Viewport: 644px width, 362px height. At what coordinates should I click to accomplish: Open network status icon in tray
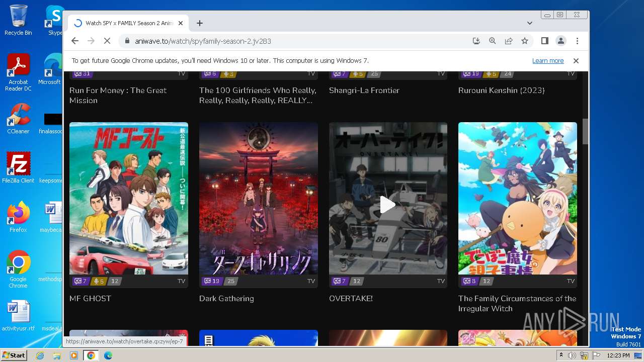click(584, 355)
